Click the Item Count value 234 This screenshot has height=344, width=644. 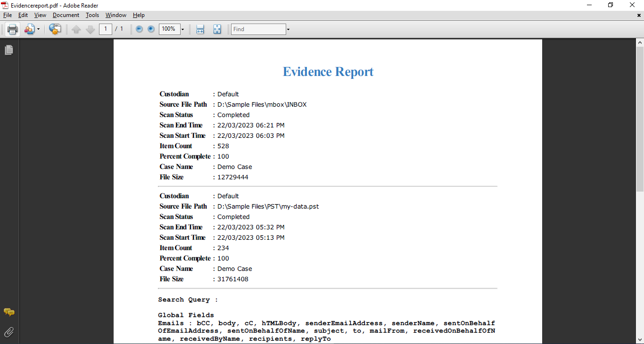click(223, 248)
